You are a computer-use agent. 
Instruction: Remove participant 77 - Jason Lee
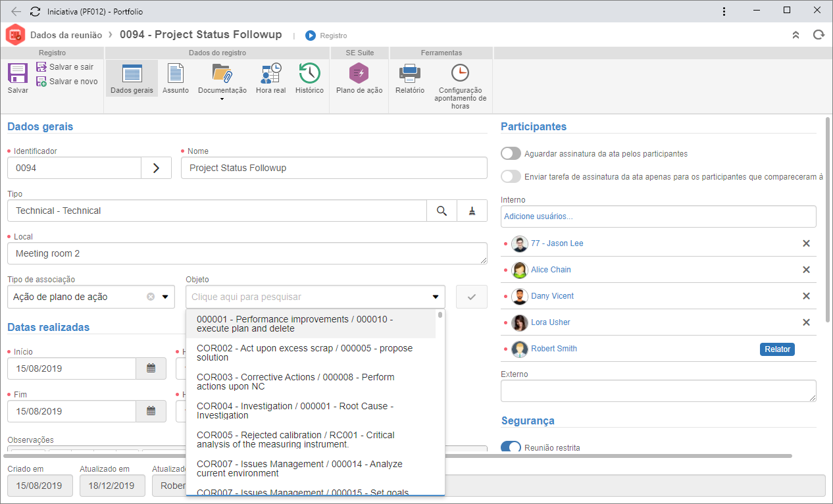[x=806, y=243]
